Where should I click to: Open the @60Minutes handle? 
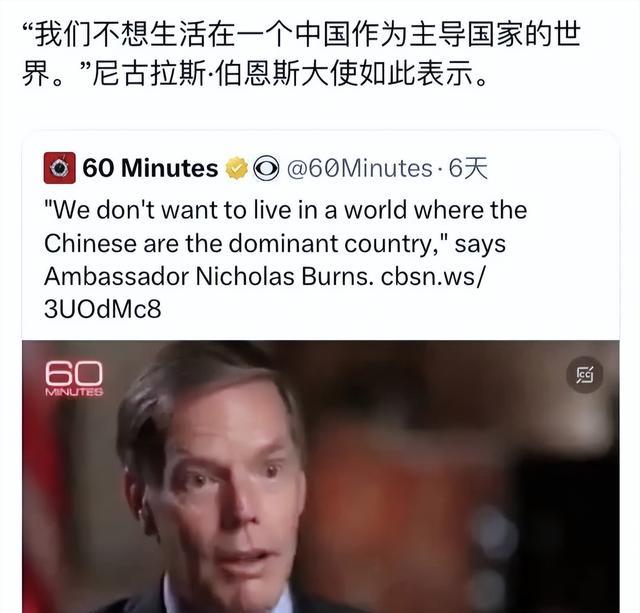click(359, 168)
